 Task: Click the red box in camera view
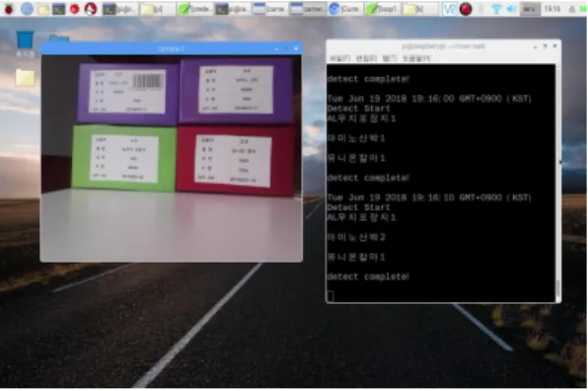(x=236, y=161)
